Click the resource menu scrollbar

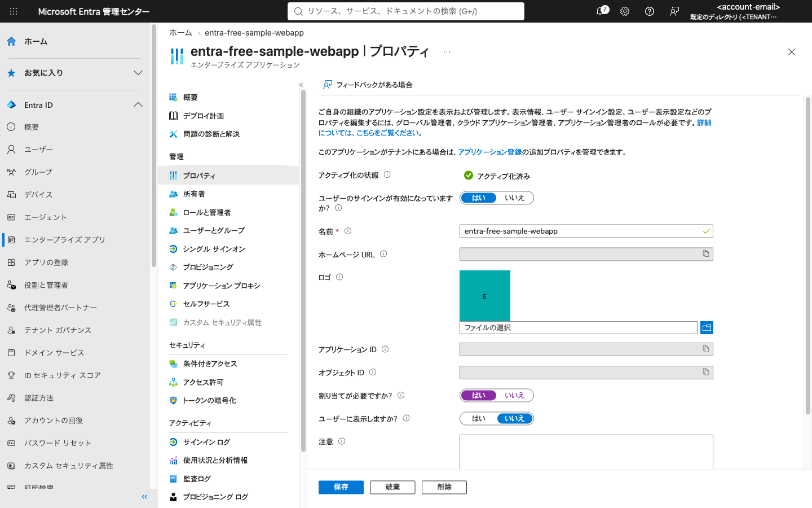point(303,271)
